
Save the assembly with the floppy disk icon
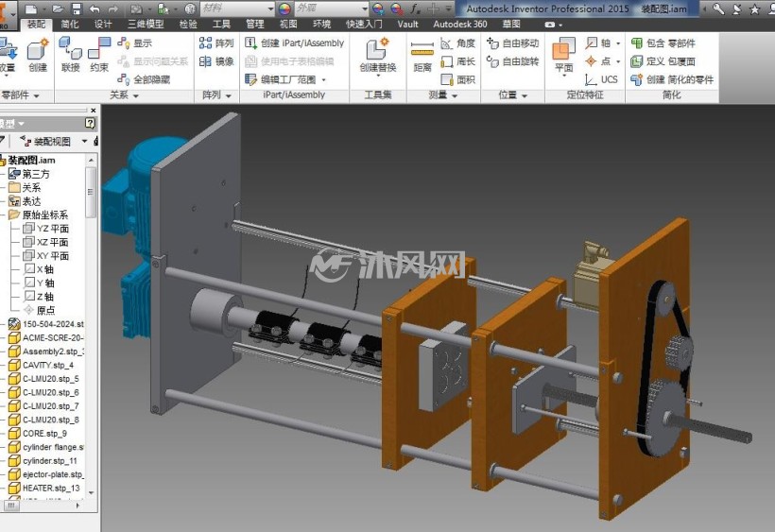coord(77,9)
